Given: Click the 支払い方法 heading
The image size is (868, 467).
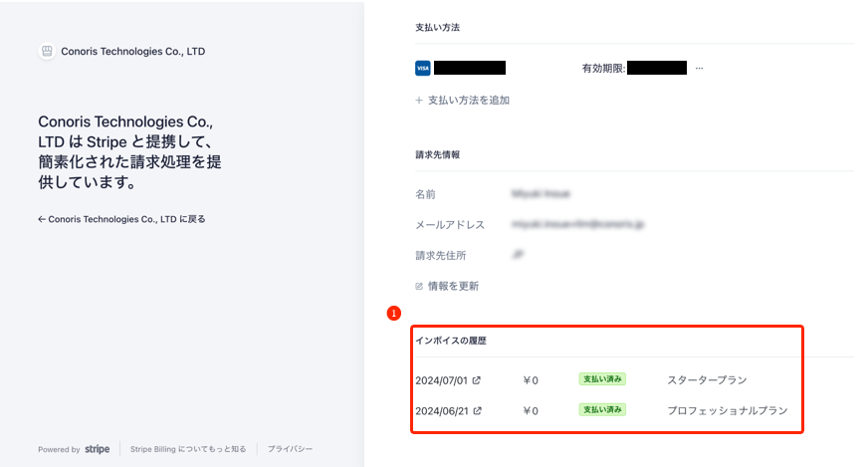Looking at the screenshot, I should click(437, 28).
